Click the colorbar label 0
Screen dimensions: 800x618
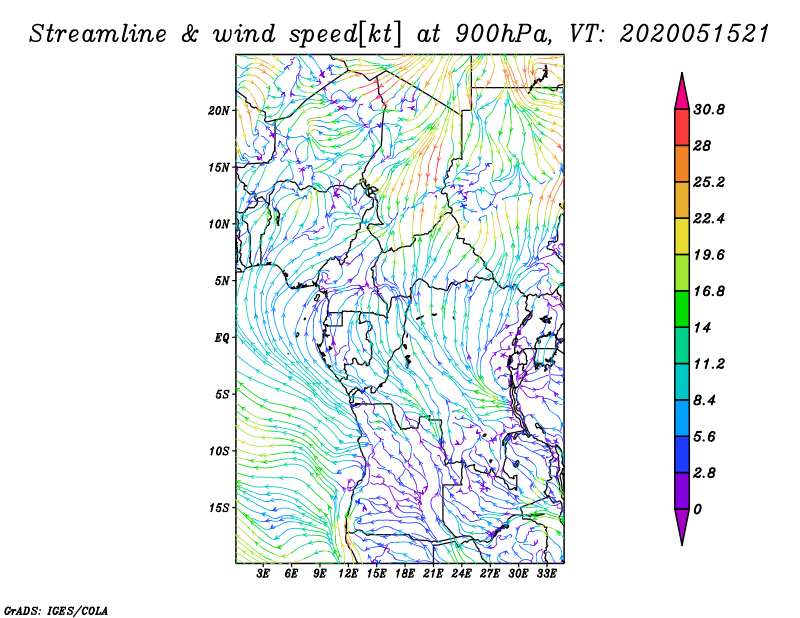pos(697,509)
